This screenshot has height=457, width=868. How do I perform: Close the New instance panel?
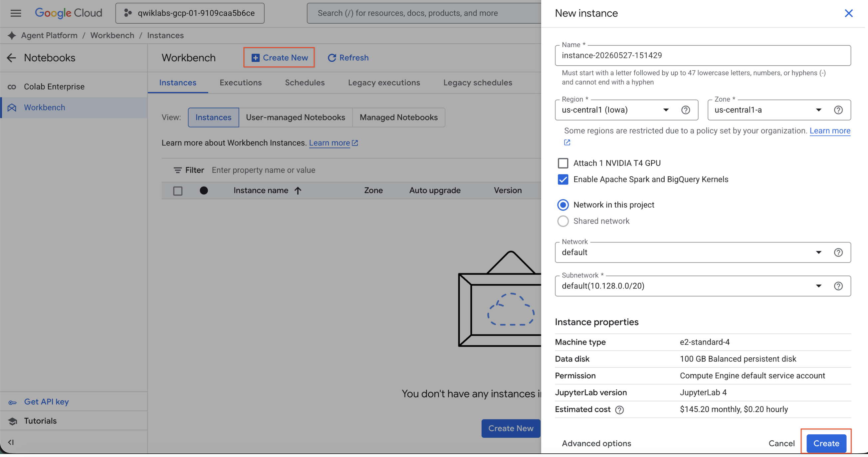click(x=848, y=13)
